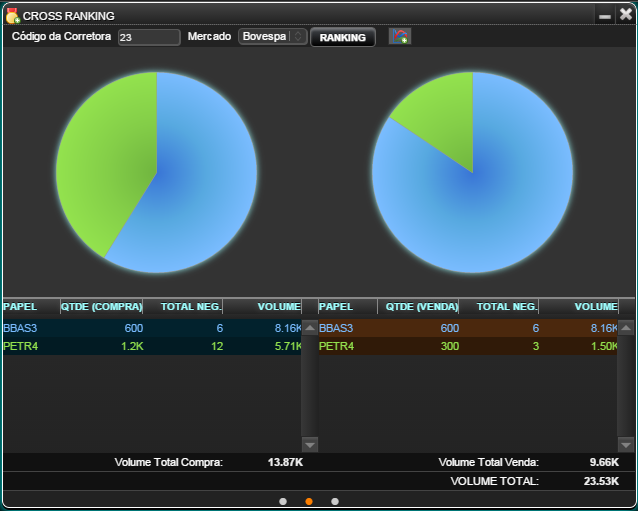Click the Cross Ranking medal icon
This screenshot has width=638, height=511.
click(x=12, y=15)
